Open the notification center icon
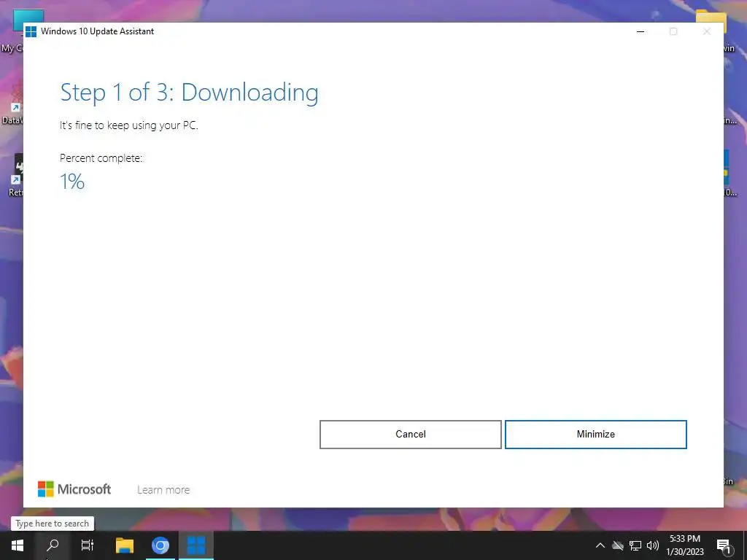This screenshot has width=747, height=560. coord(724,545)
